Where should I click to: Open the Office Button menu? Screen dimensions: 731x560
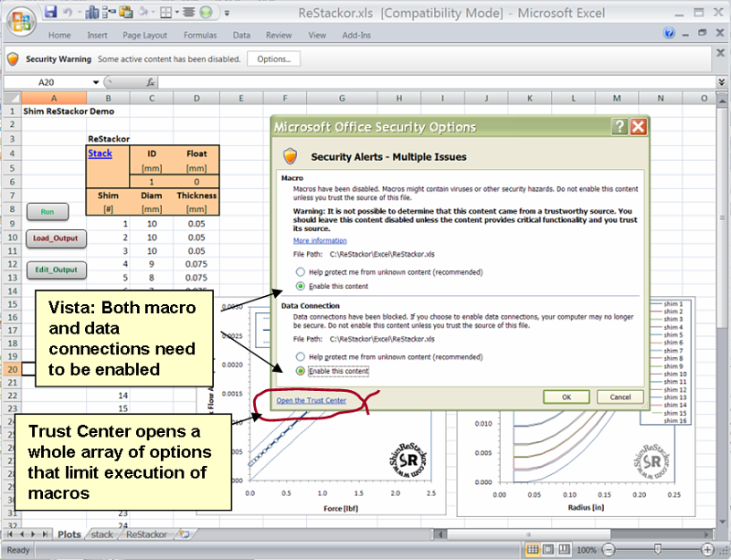tap(21, 22)
